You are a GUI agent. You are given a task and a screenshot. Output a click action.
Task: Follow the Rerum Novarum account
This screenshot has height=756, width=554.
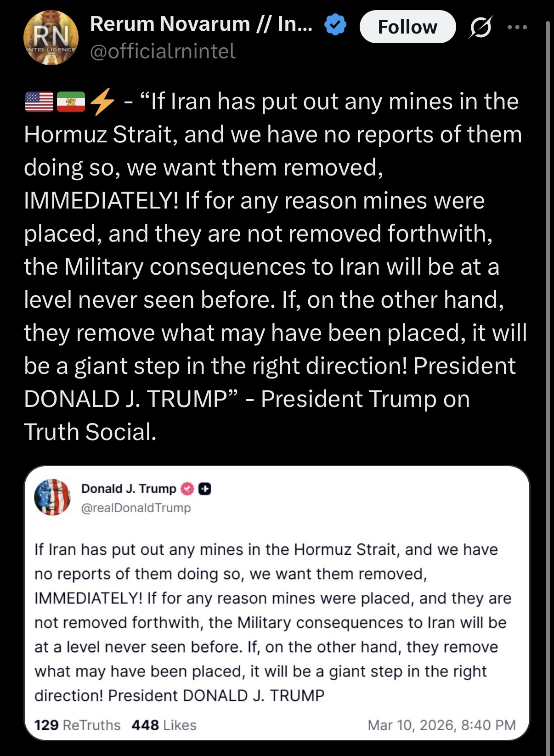click(407, 27)
